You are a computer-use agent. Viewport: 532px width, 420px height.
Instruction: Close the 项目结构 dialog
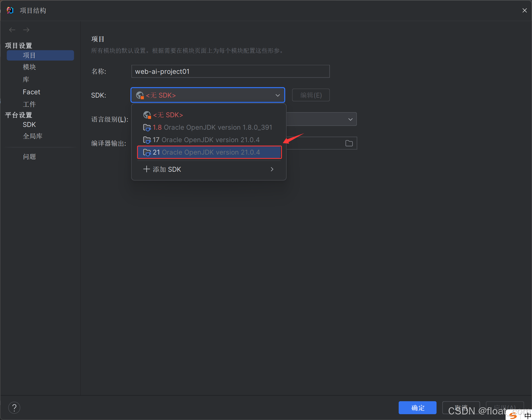click(524, 11)
